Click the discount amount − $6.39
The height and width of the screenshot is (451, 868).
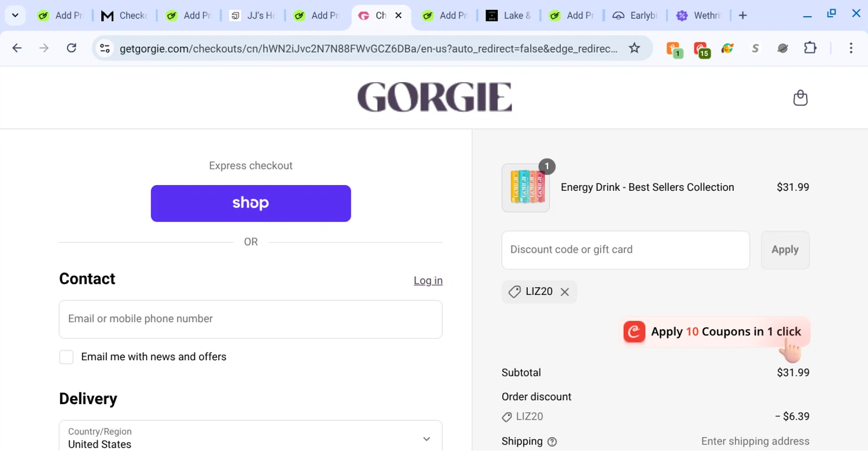tap(792, 416)
